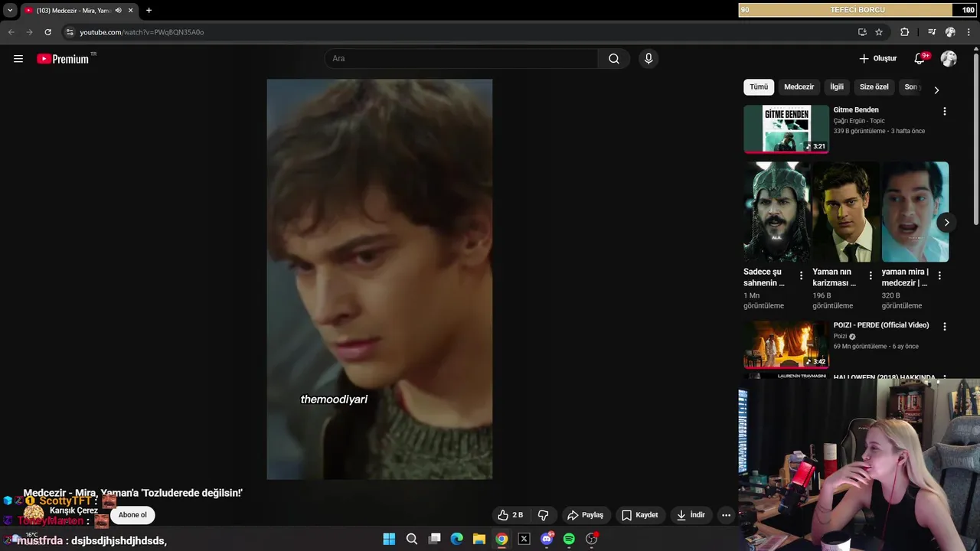Screen dimensions: 980x551
Task: Reload the page in Chrome
Action: click(47, 32)
